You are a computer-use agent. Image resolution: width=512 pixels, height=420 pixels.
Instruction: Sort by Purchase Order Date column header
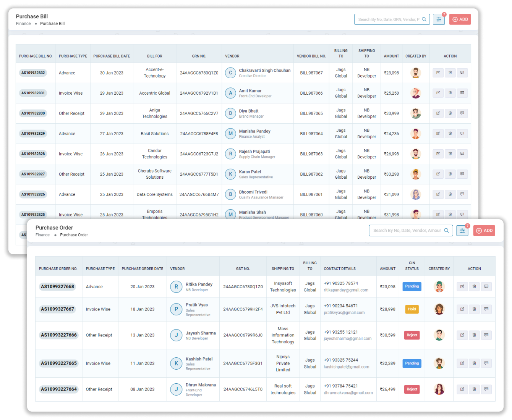(142, 268)
